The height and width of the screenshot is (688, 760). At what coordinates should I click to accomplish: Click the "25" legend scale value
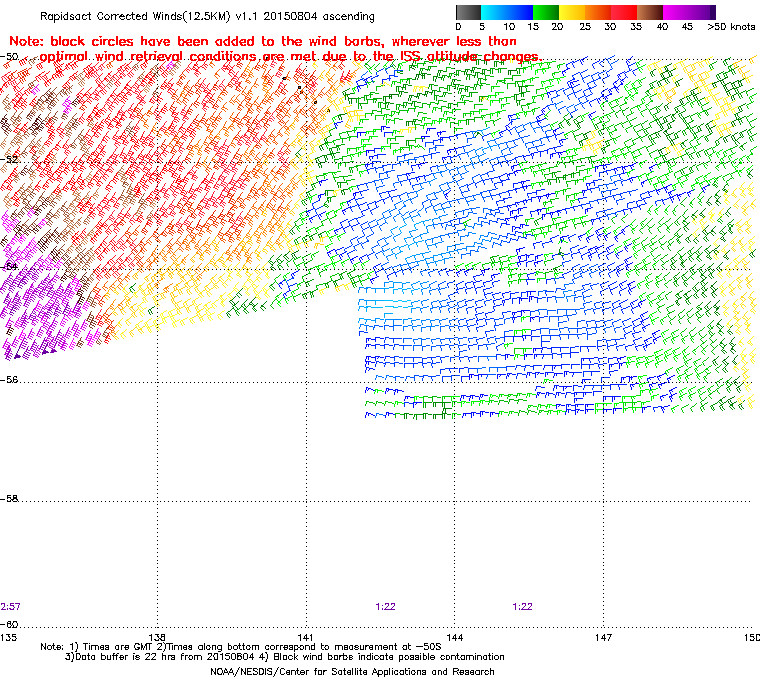(585, 27)
